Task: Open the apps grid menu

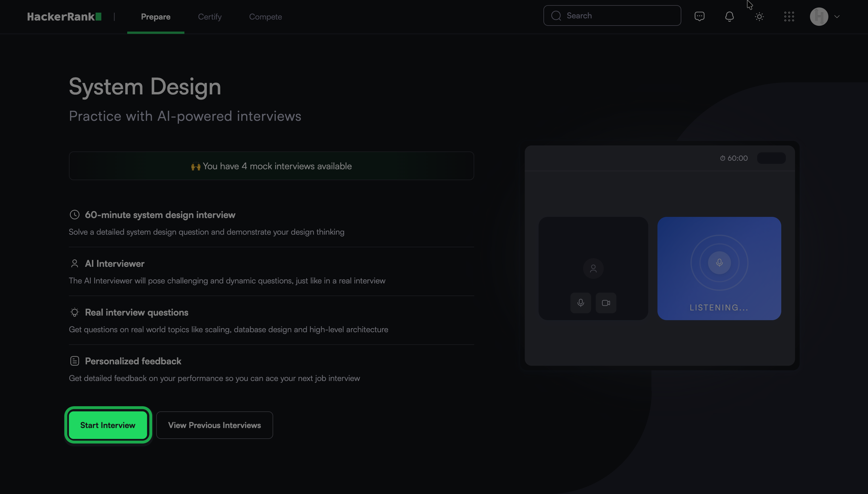Action: point(789,16)
